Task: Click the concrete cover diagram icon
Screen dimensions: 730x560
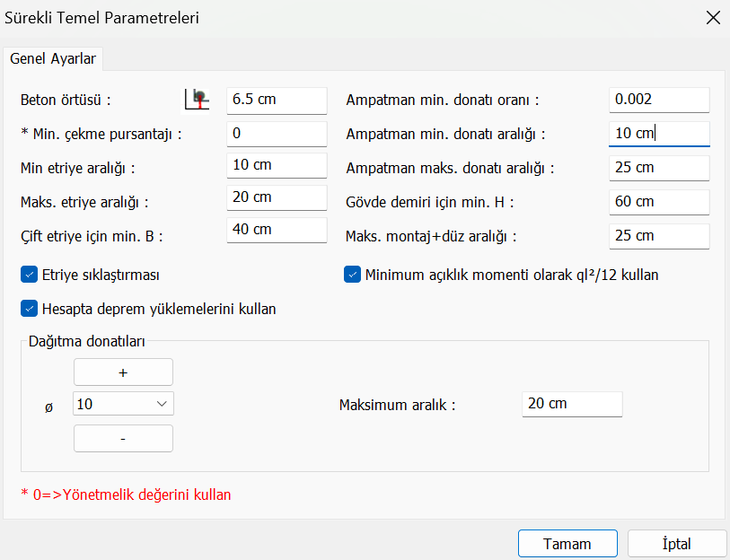Action: [x=197, y=100]
